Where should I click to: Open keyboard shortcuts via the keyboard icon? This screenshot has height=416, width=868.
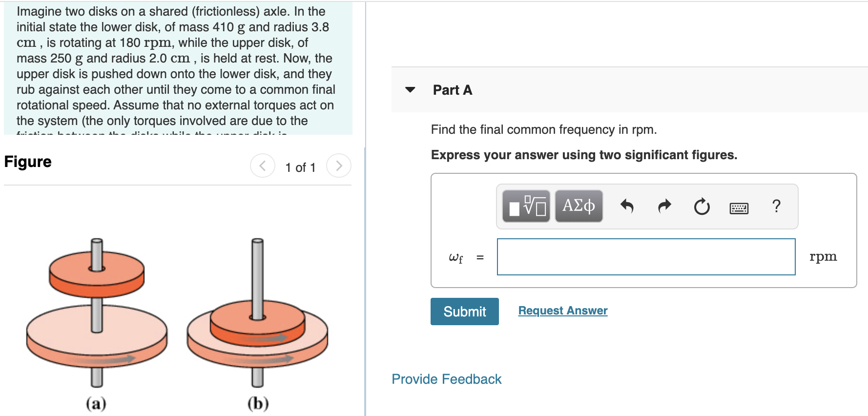coord(738,207)
